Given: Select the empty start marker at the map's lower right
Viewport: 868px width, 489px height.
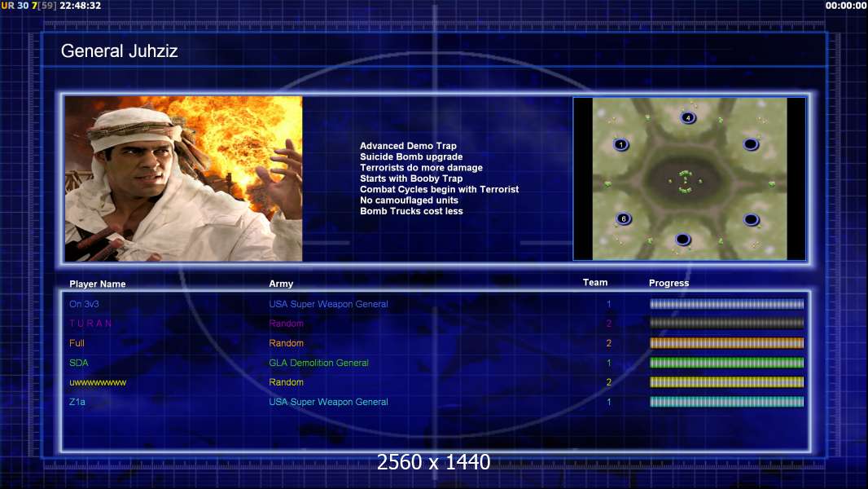Looking at the screenshot, I should coord(752,220).
